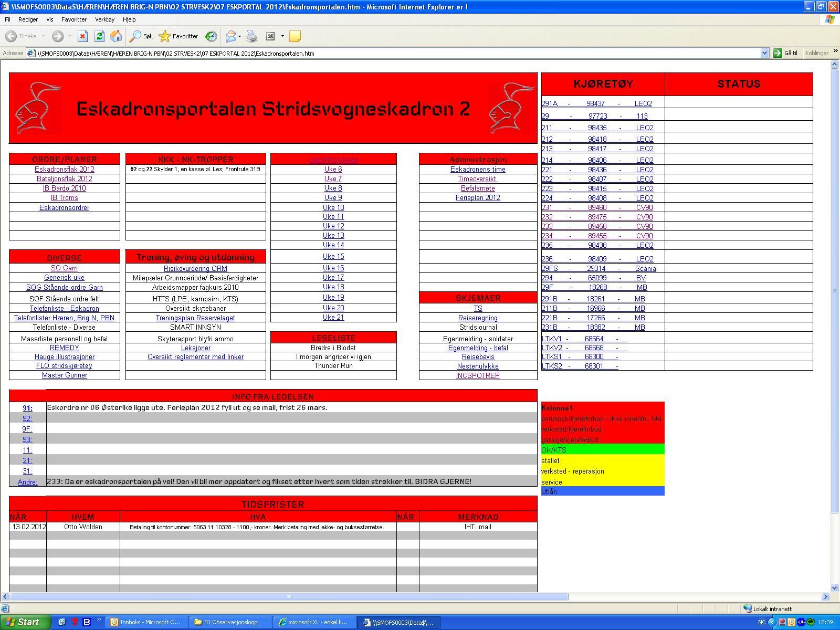Open the Verktøy menu
840x630 pixels.
coord(104,19)
